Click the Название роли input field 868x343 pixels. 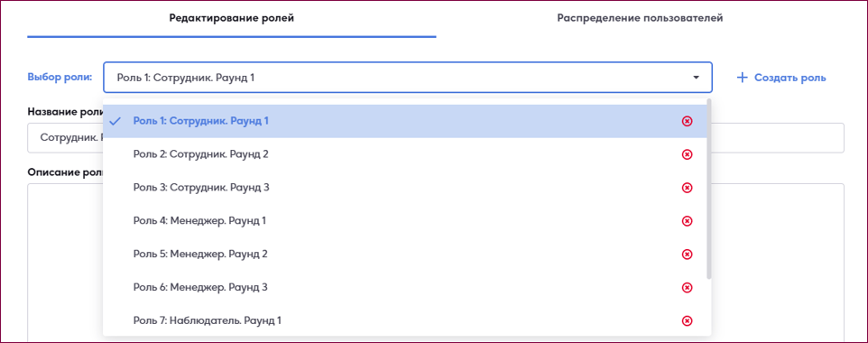pos(436,138)
